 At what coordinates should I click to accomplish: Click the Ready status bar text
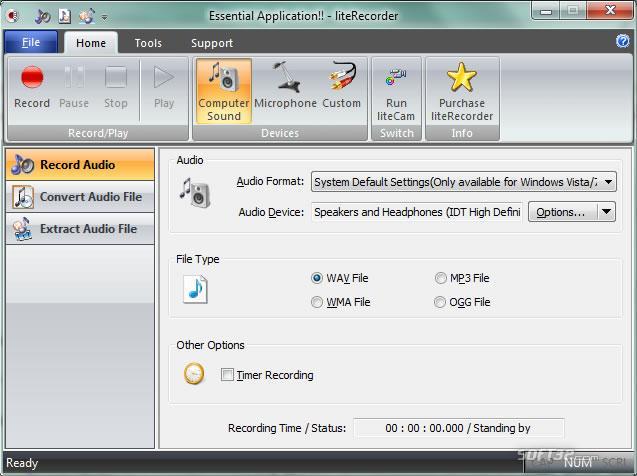coord(22,463)
